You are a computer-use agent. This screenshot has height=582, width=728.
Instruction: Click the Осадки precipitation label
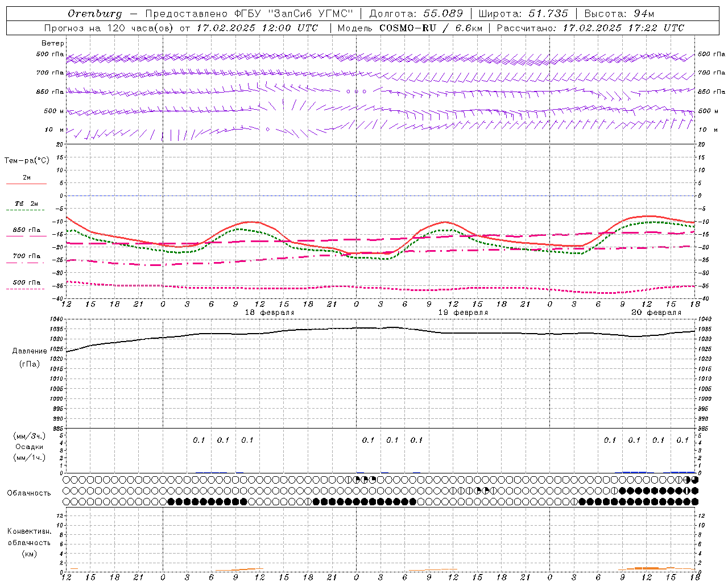click(30, 447)
